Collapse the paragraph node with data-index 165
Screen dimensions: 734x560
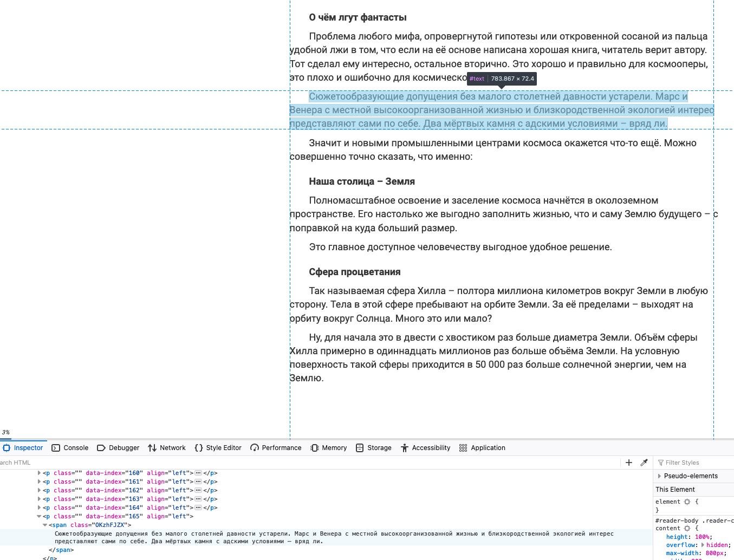(x=39, y=516)
